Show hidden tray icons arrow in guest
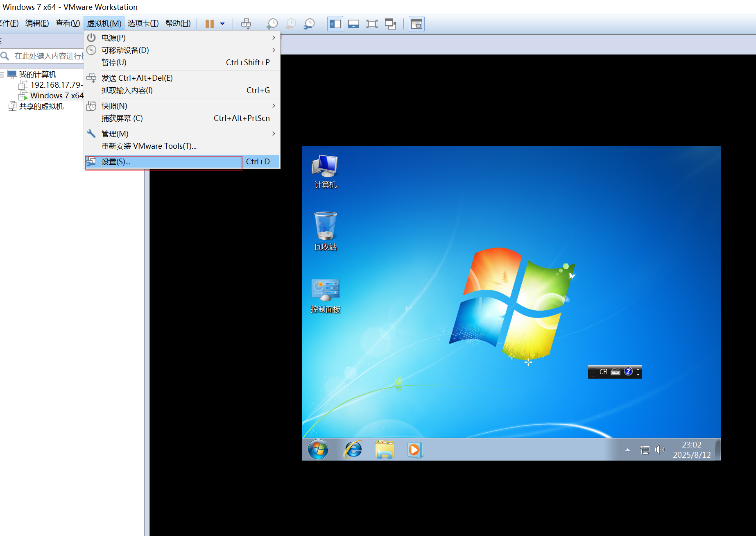The width and height of the screenshot is (756, 536). click(627, 450)
